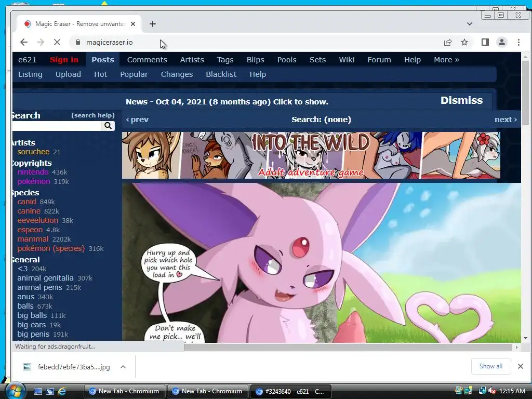This screenshot has width=532, height=399.
Task: Open the Blips menu item
Action: [x=255, y=60]
